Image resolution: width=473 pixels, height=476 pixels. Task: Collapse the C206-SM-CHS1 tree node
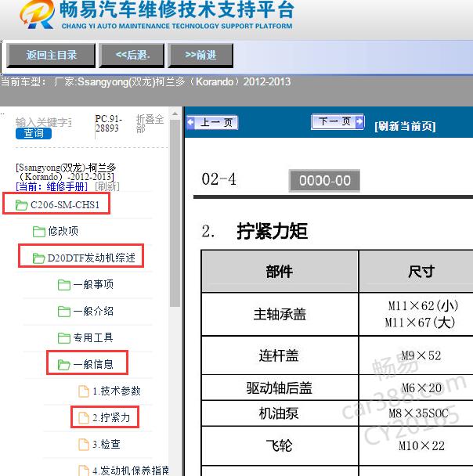(x=65, y=205)
